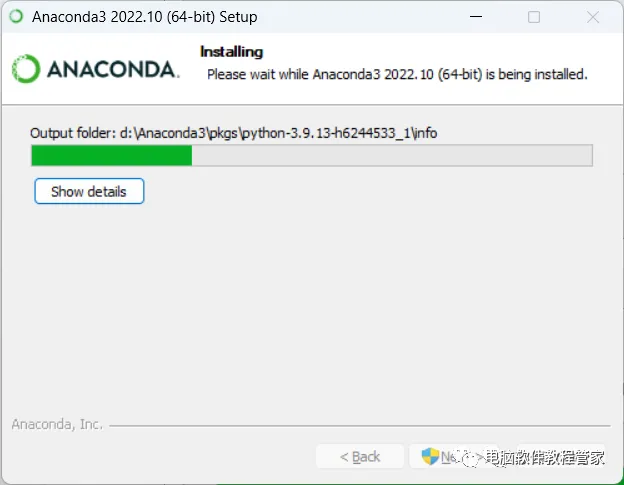
Task: Click the Next button
Action: click(x=453, y=456)
